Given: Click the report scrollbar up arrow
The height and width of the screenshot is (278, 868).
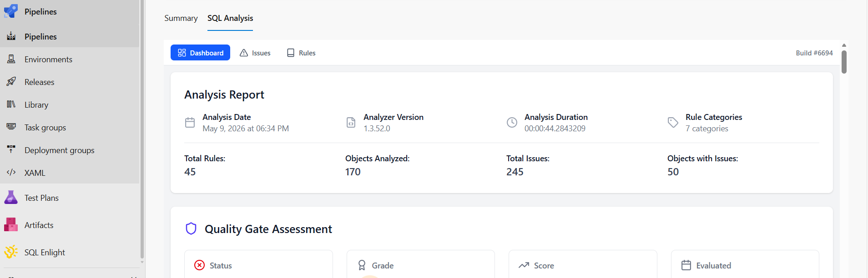Looking at the screenshot, I should pos(844,45).
